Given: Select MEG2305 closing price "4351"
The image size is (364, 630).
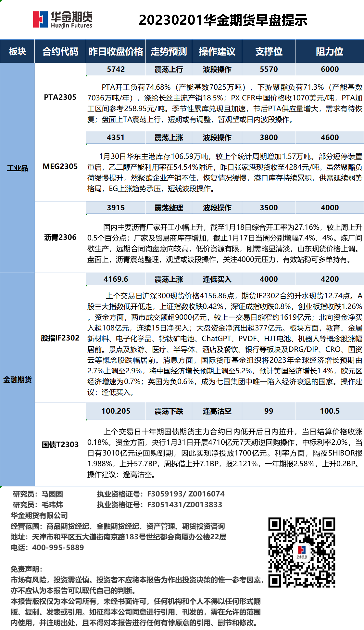Looking at the screenshot, I should tap(116, 137).
